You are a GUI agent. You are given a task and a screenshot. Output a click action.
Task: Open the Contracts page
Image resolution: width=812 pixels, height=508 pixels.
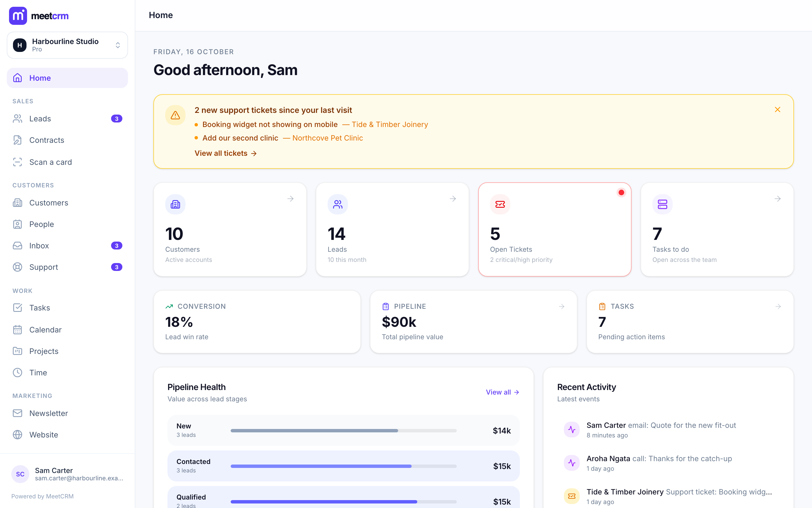coord(67,140)
